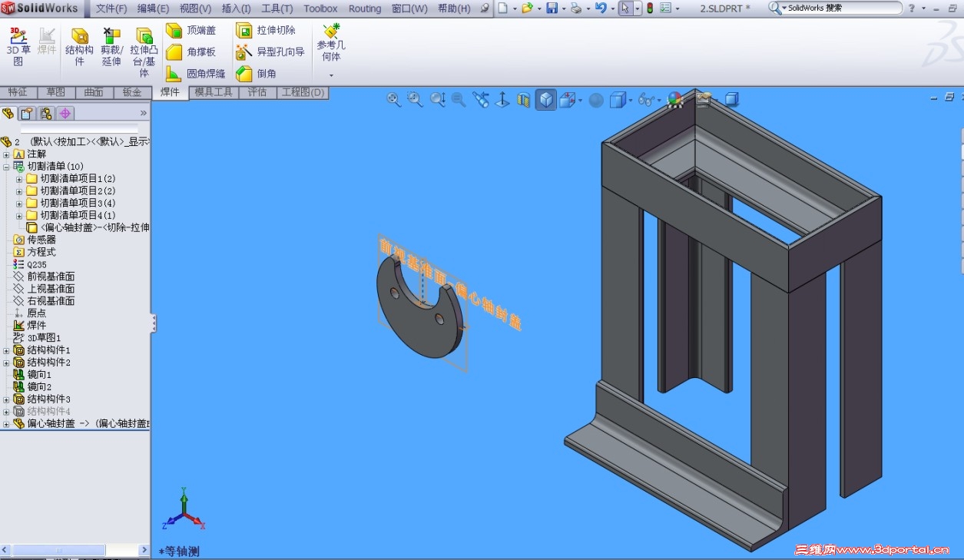Expand the 切割清单项目1(2) folder
964x560 pixels.
click(19, 178)
